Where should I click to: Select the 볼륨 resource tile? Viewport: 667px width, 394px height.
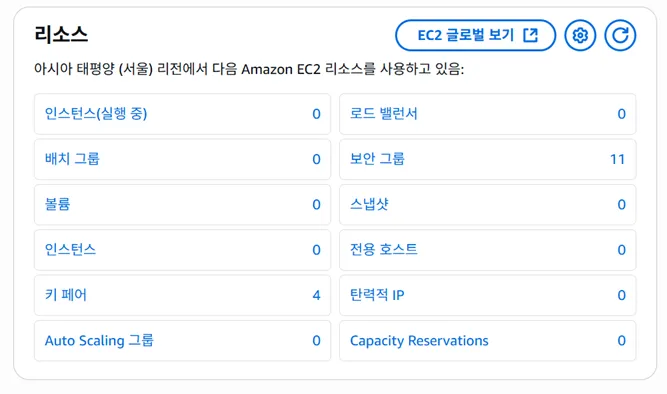(182, 205)
